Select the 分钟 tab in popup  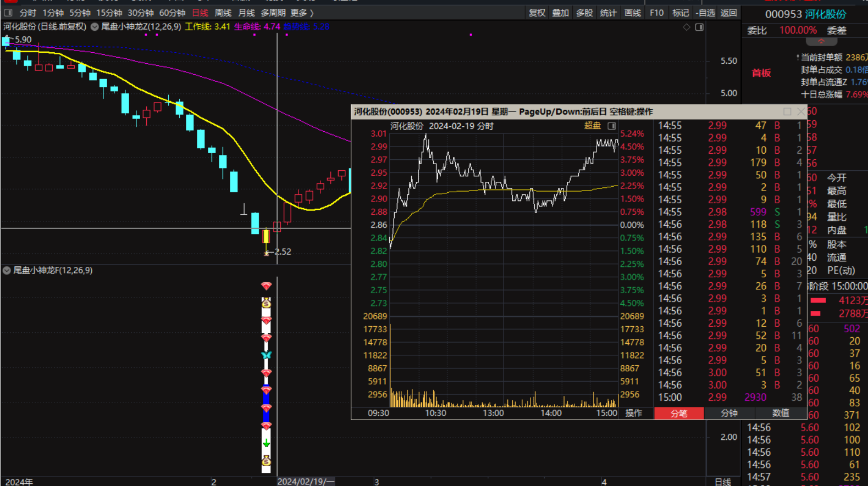coord(729,413)
